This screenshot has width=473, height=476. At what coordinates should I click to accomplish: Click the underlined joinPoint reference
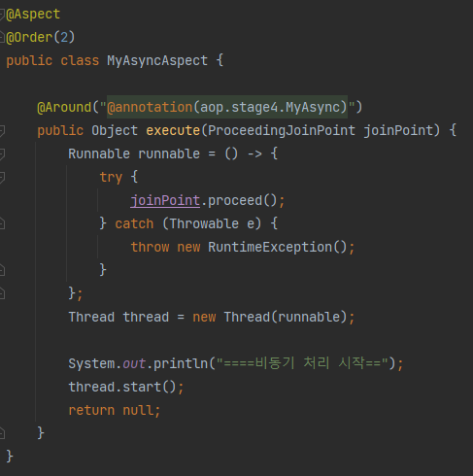click(165, 201)
